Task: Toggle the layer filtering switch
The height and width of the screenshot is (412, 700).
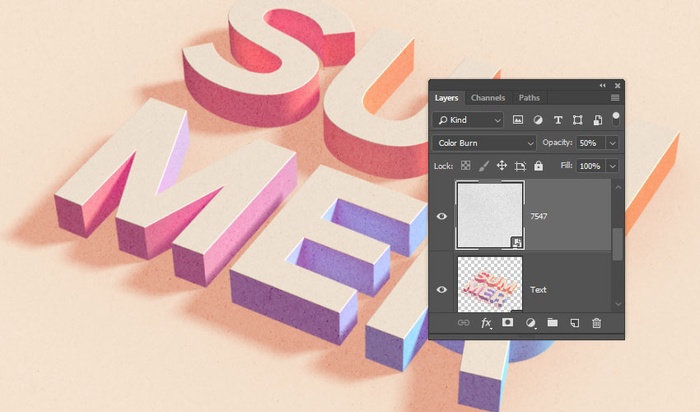Action: [x=616, y=117]
